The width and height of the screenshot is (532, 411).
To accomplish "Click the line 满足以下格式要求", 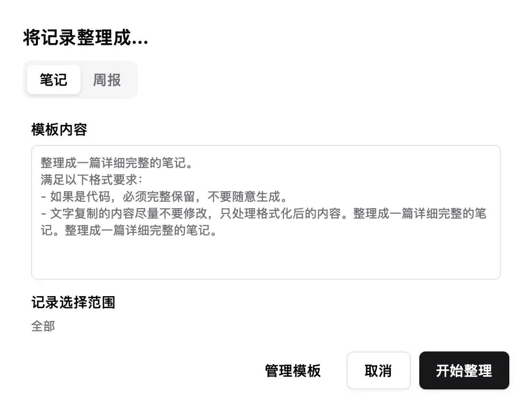I will (x=92, y=180).
